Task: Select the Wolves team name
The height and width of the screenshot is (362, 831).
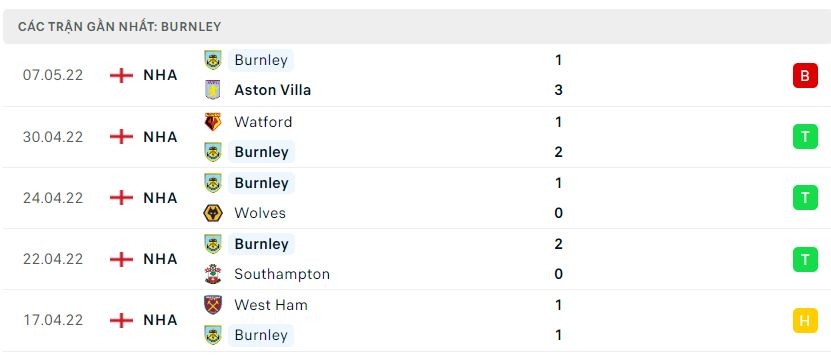Action: tap(260, 213)
